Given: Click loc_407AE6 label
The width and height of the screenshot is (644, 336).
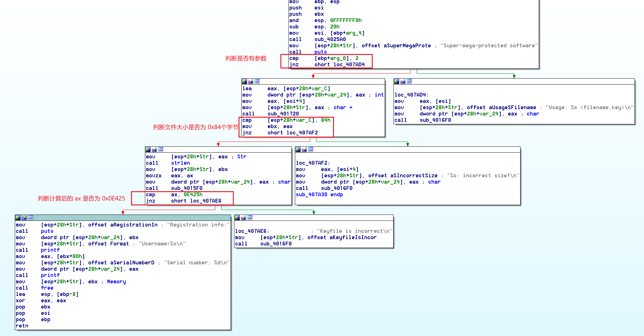Looking at the screenshot, I should tap(252, 231).
